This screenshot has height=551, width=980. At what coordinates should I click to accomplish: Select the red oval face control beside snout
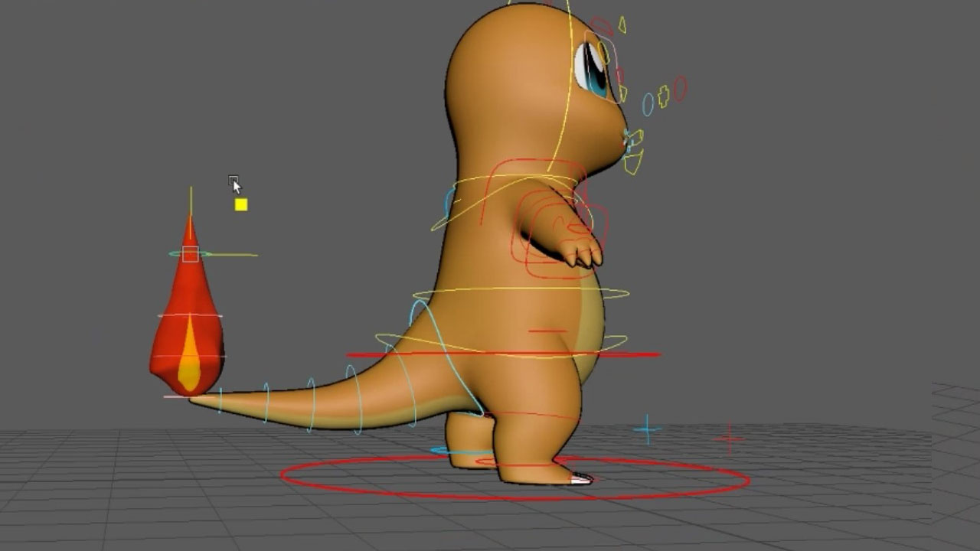[680, 88]
